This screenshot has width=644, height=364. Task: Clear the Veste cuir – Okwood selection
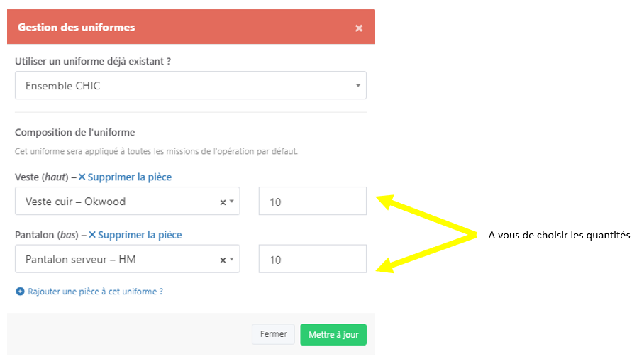click(223, 202)
